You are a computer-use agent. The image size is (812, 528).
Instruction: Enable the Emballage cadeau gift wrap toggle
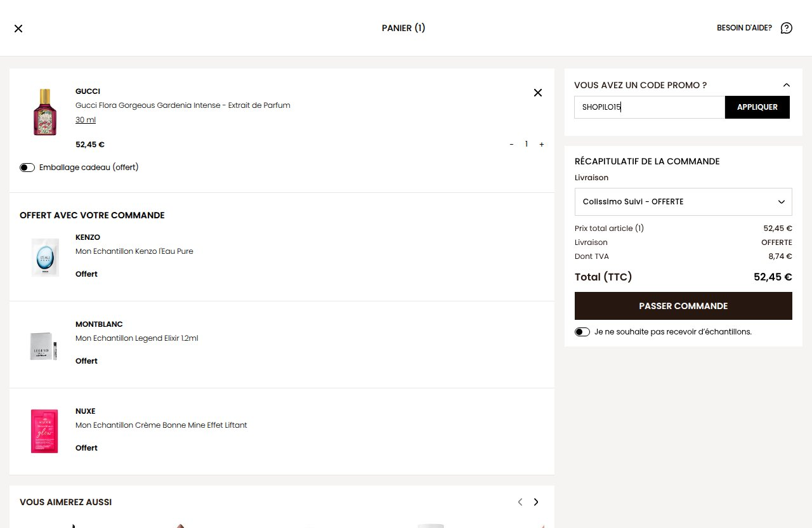click(27, 168)
